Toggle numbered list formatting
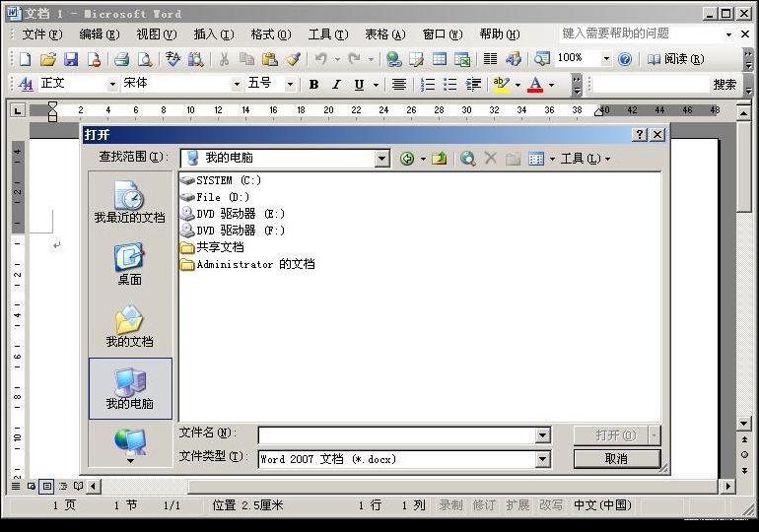This screenshot has height=532, width=759. coord(428,85)
